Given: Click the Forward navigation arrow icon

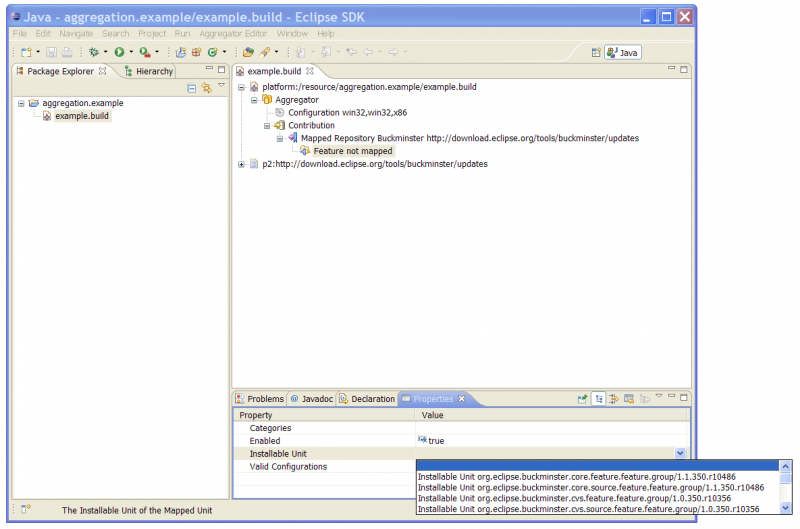Looking at the screenshot, I should tap(393, 52).
